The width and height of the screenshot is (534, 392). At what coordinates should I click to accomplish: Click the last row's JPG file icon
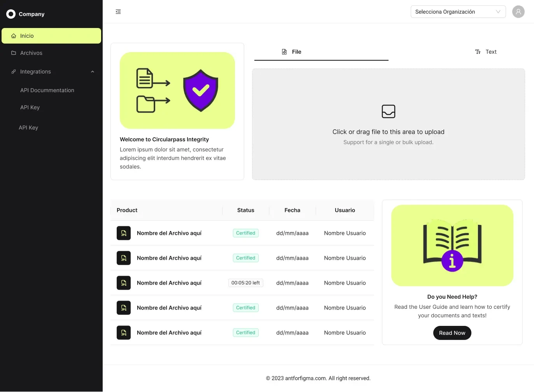tap(124, 333)
